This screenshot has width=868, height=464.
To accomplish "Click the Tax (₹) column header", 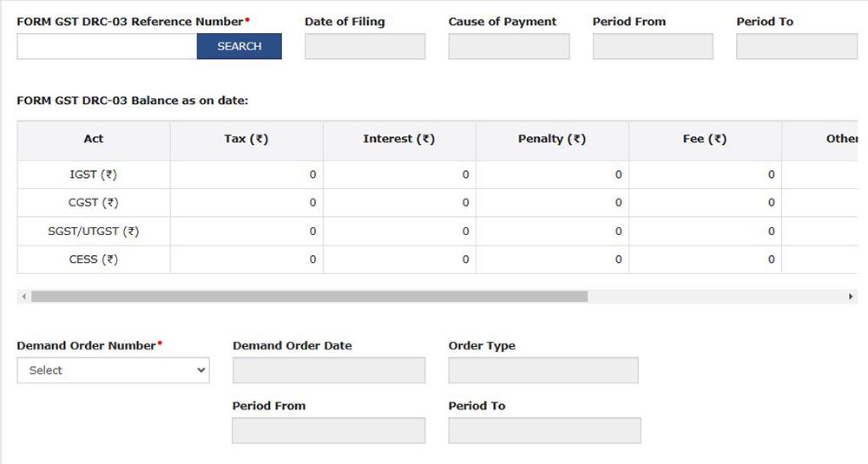I will click(x=247, y=140).
